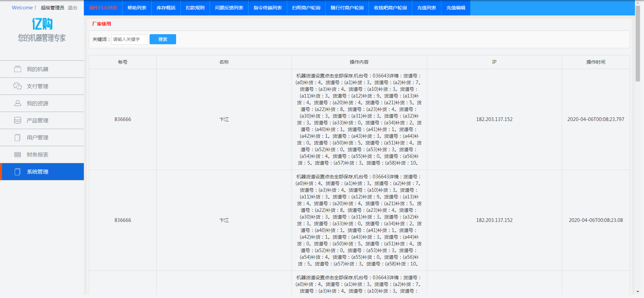Click the 操作时间 column header
This screenshot has height=298, width=644.
(596, 62)
